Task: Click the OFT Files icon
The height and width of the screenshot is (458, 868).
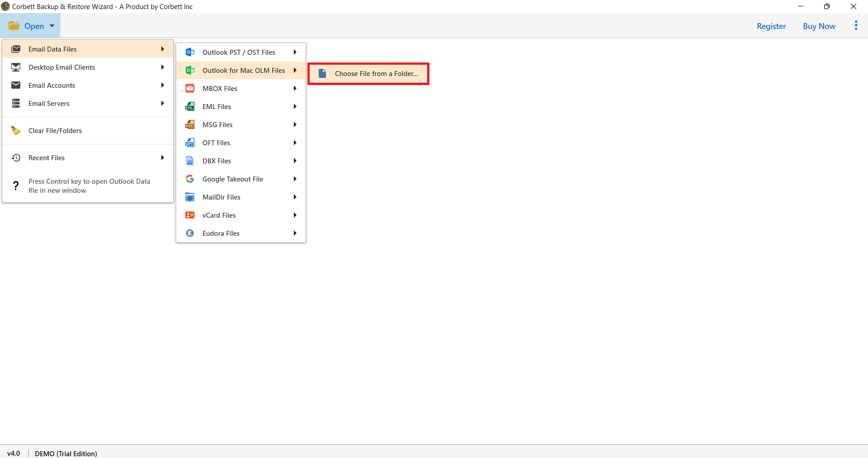Action: point(190,143)
